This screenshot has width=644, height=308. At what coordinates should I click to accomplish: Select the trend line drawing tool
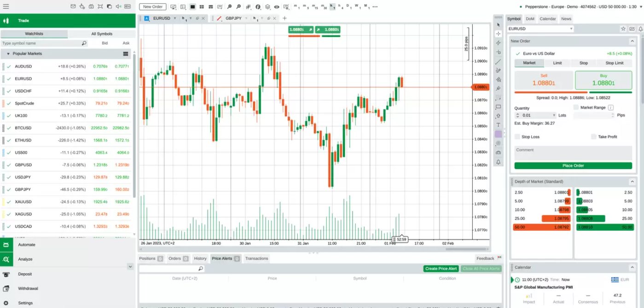498,61
